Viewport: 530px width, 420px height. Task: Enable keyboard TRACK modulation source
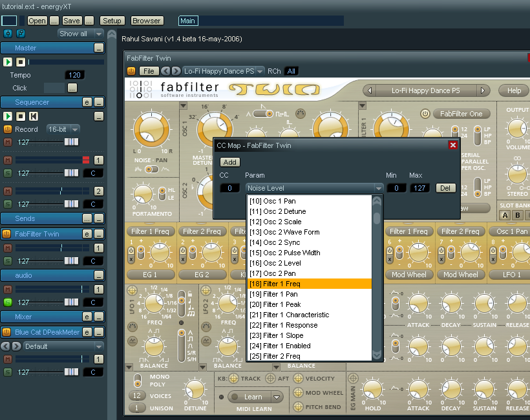pyautogui.click(x=233, y=379)
